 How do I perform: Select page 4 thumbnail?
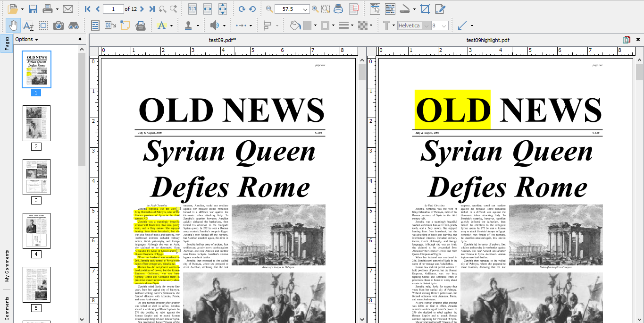point(36,231)
